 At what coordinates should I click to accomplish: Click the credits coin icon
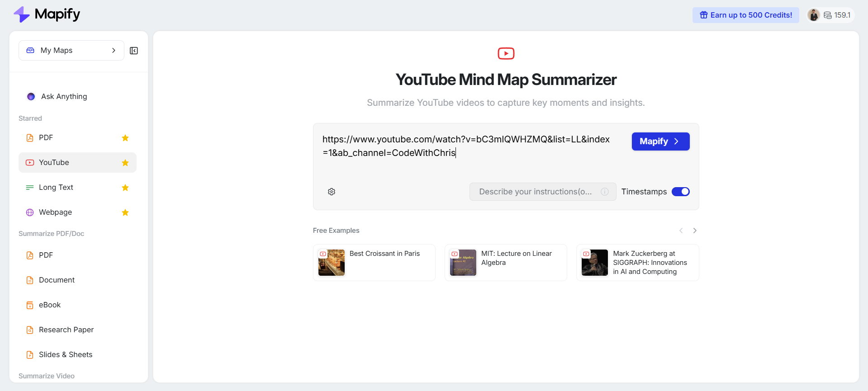[x=828, y=15]
